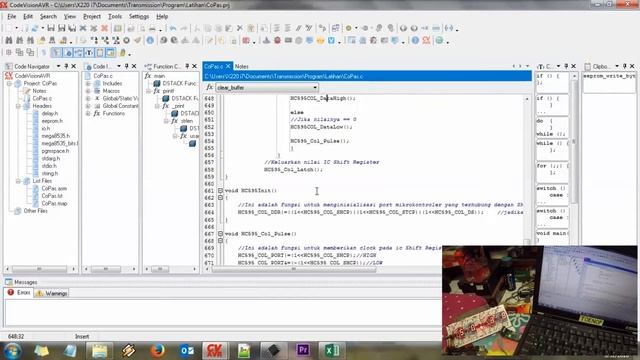Select stdio.h header file
Image resolution: width=640 pixels, height=360 pixels.
click(x=49, y=166)
